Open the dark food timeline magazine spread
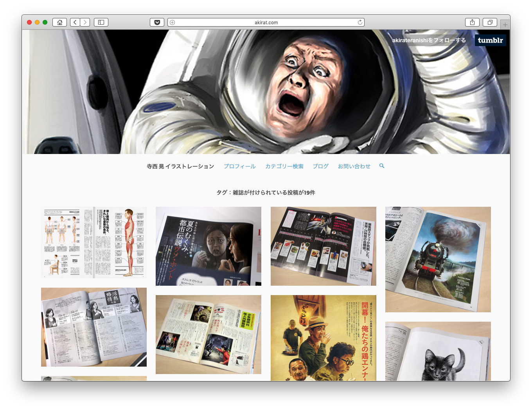532x410 pixels. click(324, 246)
